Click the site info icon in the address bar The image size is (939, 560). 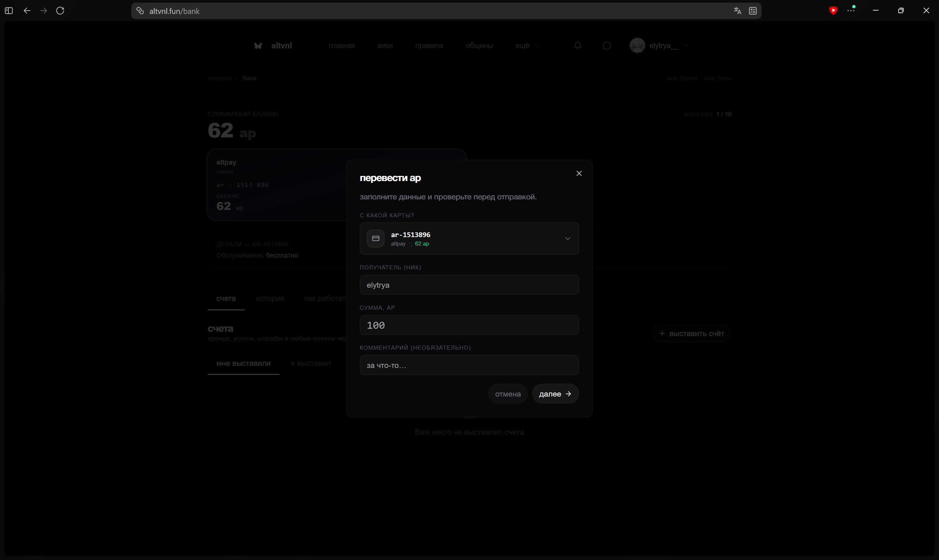pyautogui.click(x=140, y=11)
